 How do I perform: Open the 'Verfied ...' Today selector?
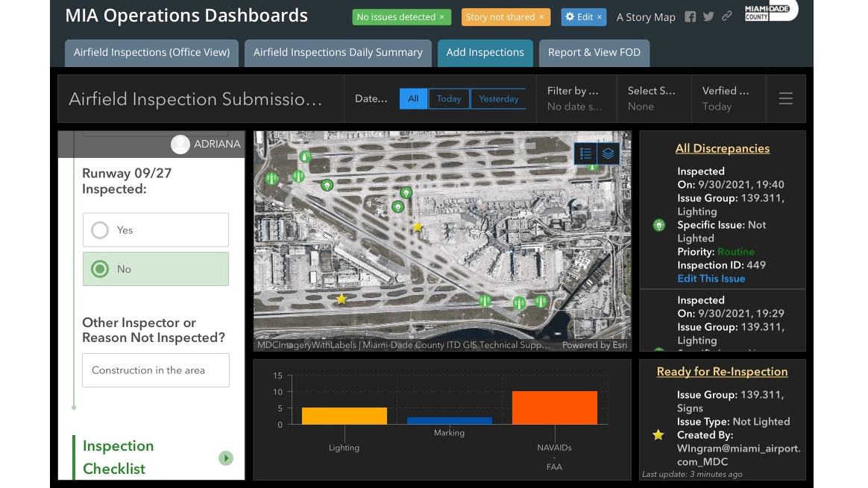coord(729,98)
